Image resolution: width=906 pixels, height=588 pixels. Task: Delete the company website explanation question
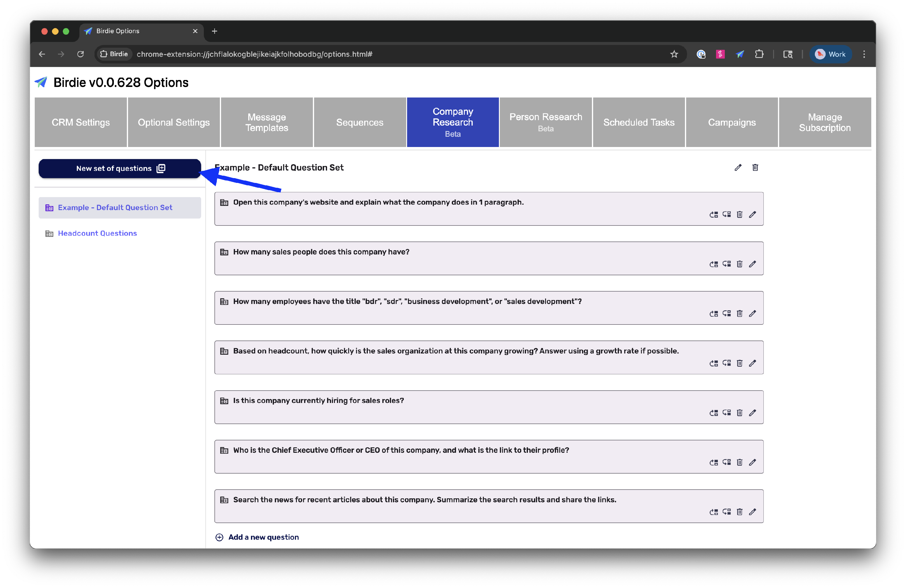click(x=739, y=215)
